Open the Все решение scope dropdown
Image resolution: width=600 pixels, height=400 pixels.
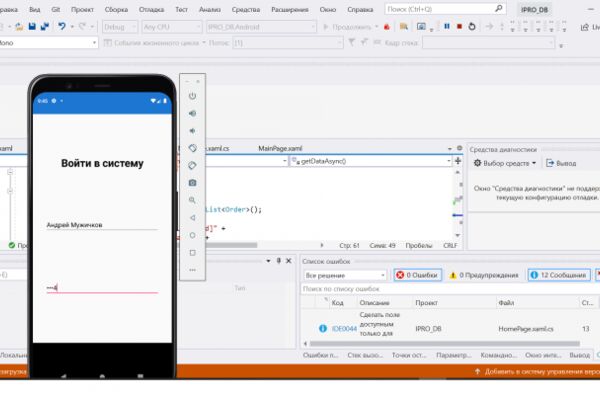point(345,275)
